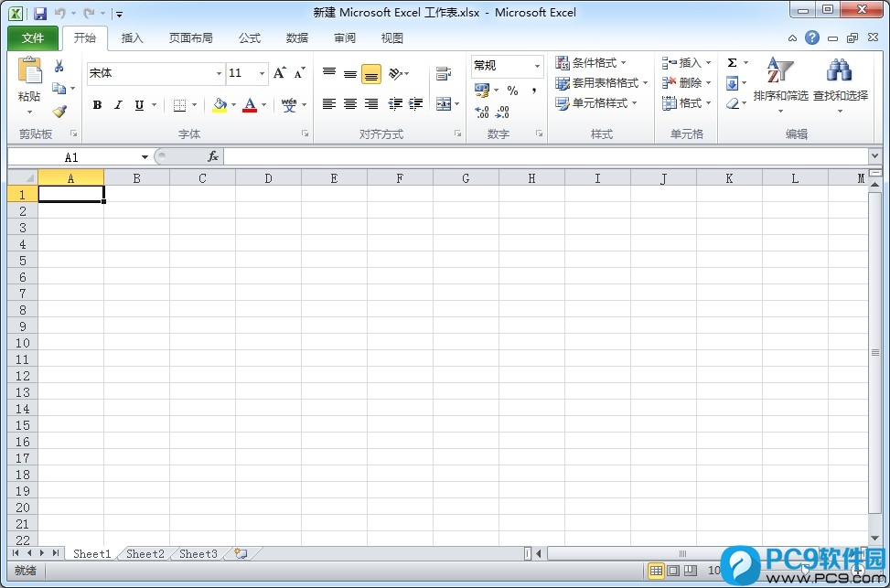Click the 格式 cells button

686,103
